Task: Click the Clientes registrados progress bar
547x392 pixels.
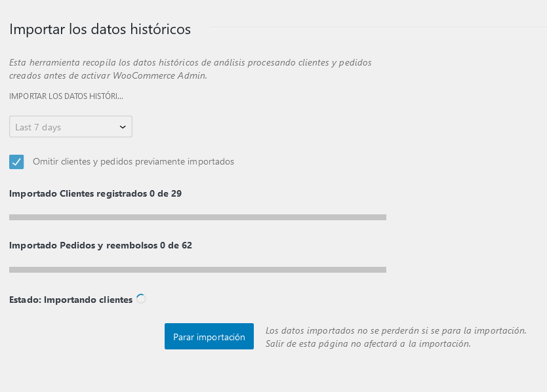Action: coord(197,217)
